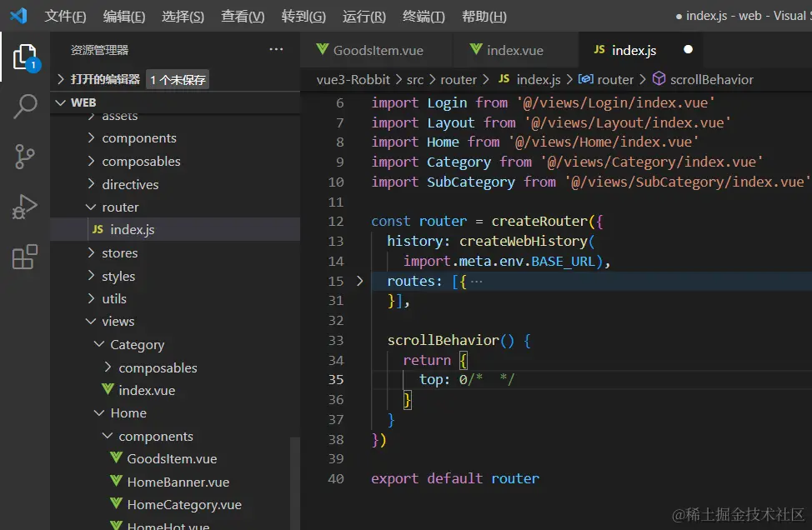Open the 终端(T) menu

click(424, 17)
